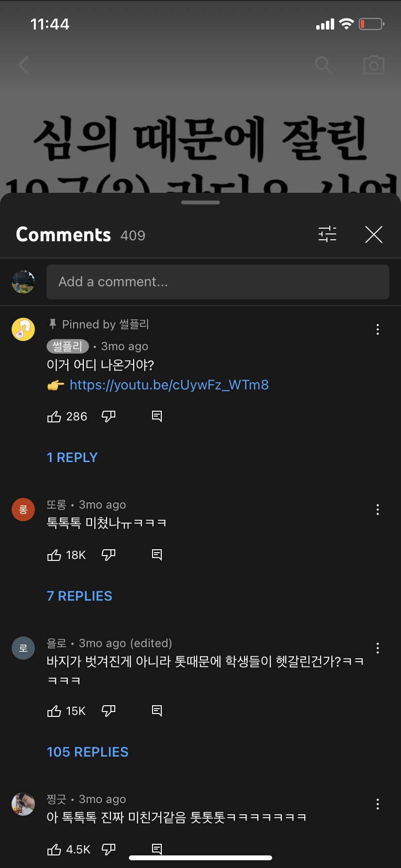Close the Comments panel

pos(373,234)
